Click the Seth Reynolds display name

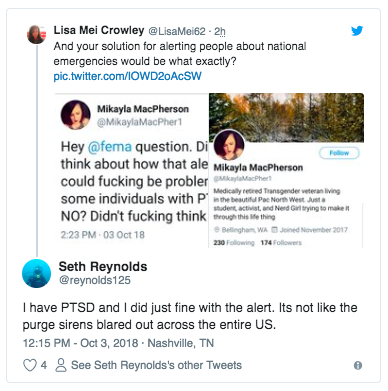pyautogui.click(x=103, y=266)
